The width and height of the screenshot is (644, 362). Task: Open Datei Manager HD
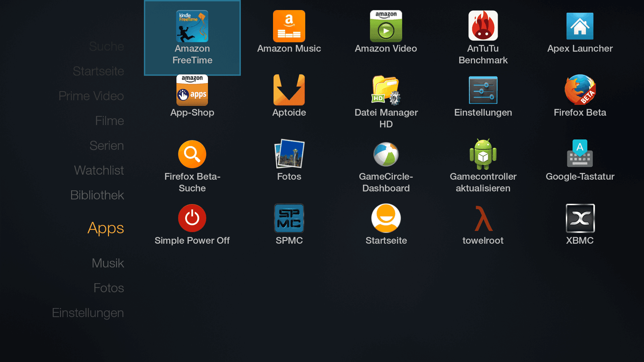386,90
